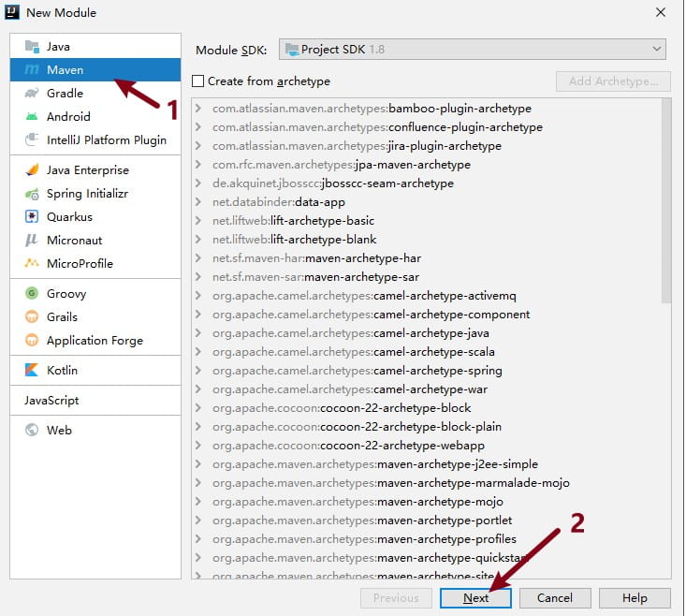Expand maven-archetype-har chevron
This screenshot has height=616, width=686.
(198, 258)
